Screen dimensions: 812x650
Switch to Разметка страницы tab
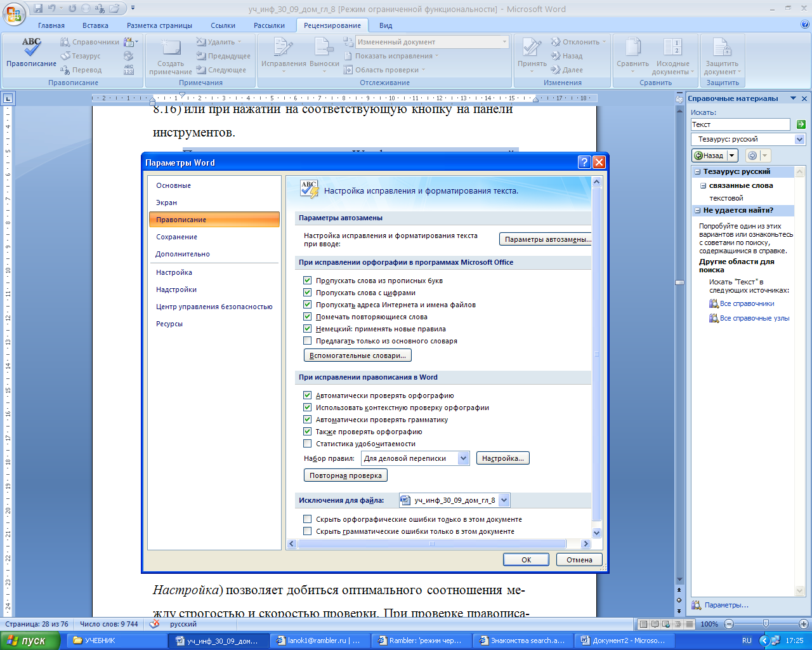[x=159, y=25]
